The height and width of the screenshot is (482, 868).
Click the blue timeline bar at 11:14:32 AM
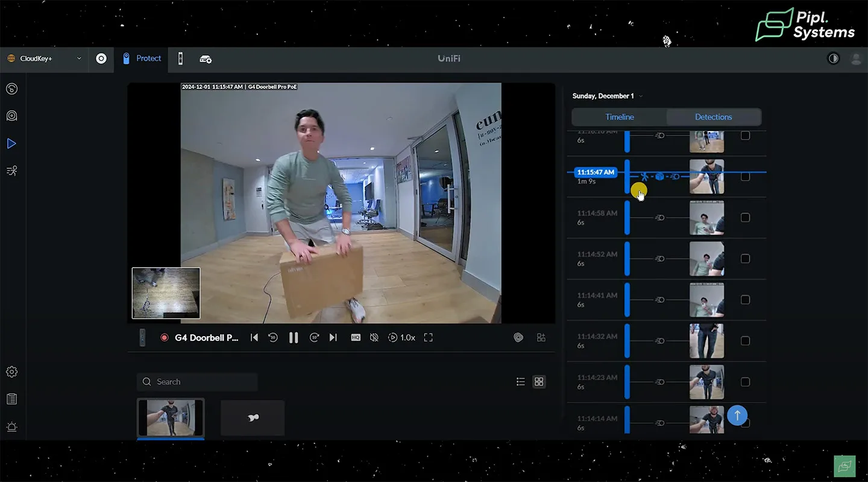627,341
